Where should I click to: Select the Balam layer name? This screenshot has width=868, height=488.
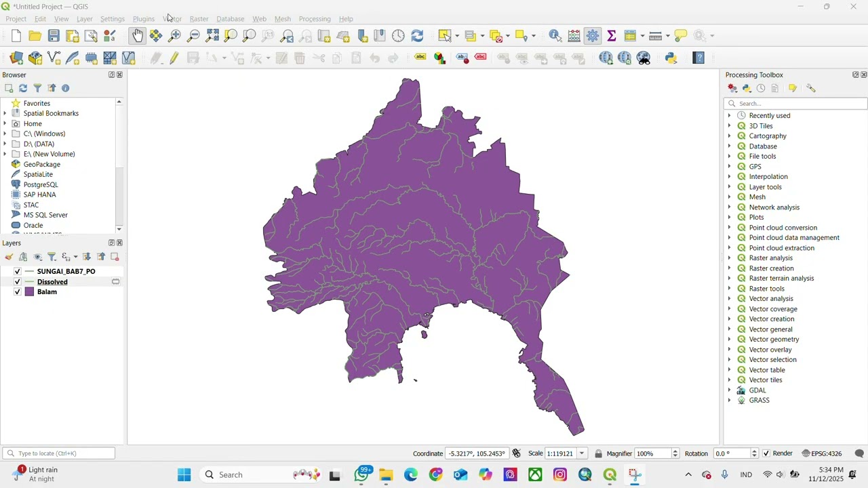47,291
